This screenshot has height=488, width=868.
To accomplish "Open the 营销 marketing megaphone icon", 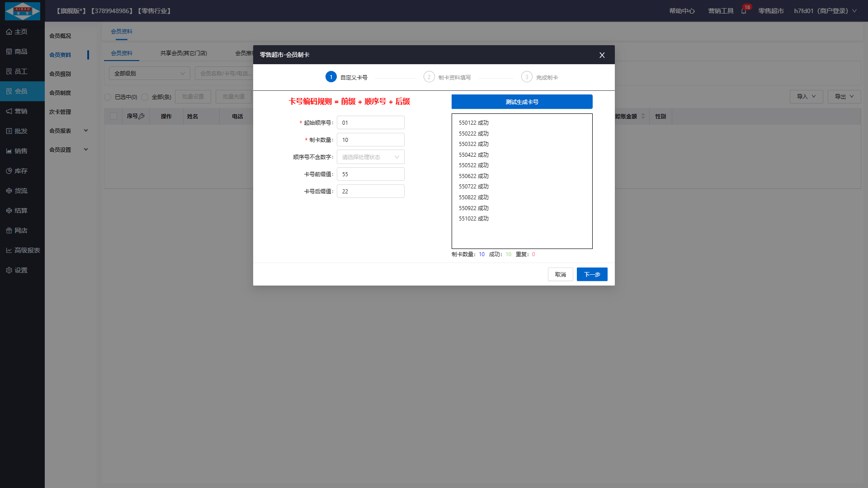I will [9, 111].
